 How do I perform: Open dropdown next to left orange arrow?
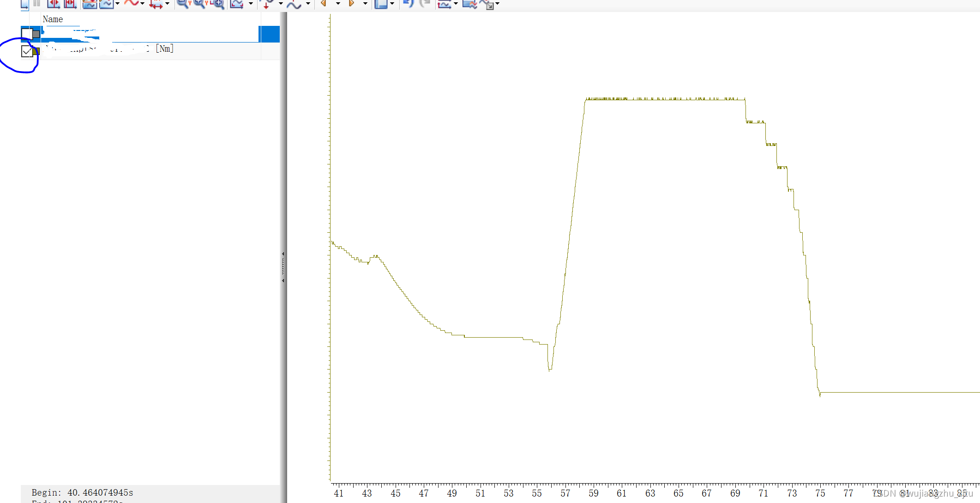pyautogui.click(x=338, y=4)
